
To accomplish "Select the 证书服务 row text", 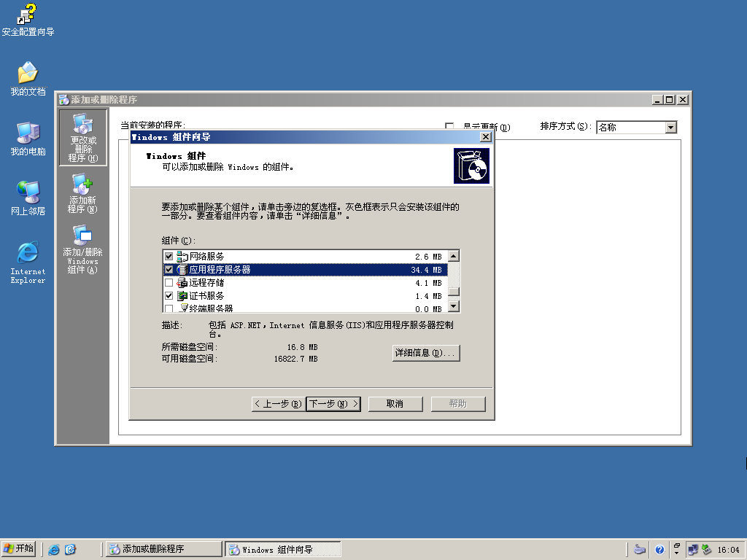I will 206,296.
